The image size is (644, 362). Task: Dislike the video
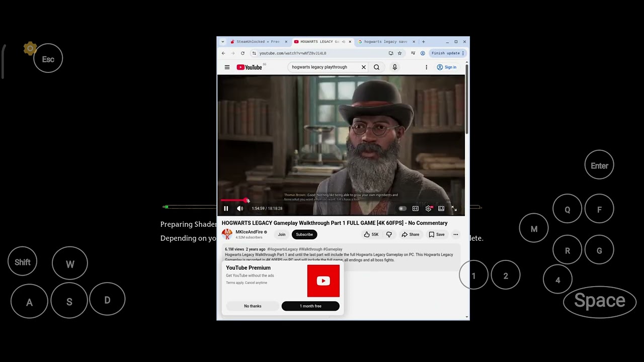click(389, 235)
